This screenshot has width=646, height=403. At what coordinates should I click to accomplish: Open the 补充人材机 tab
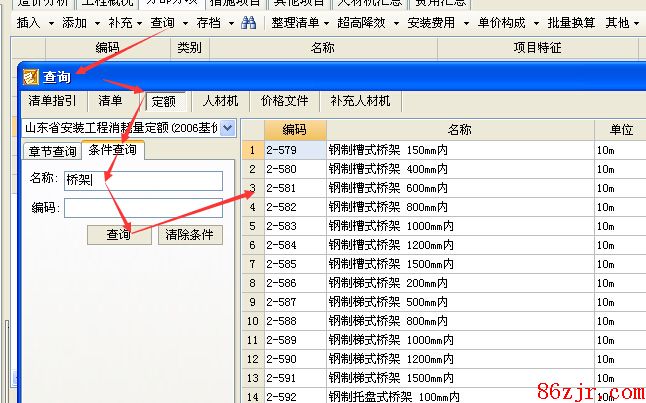(360, 101)
